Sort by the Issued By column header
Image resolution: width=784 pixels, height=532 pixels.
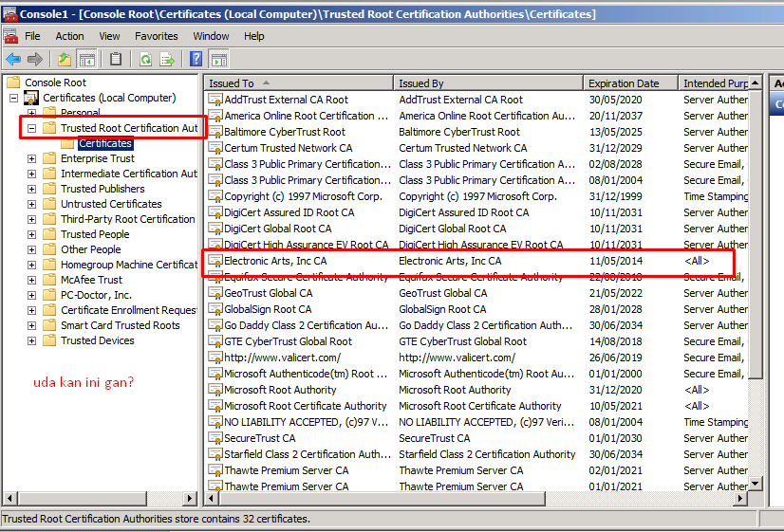pos(489,83)
